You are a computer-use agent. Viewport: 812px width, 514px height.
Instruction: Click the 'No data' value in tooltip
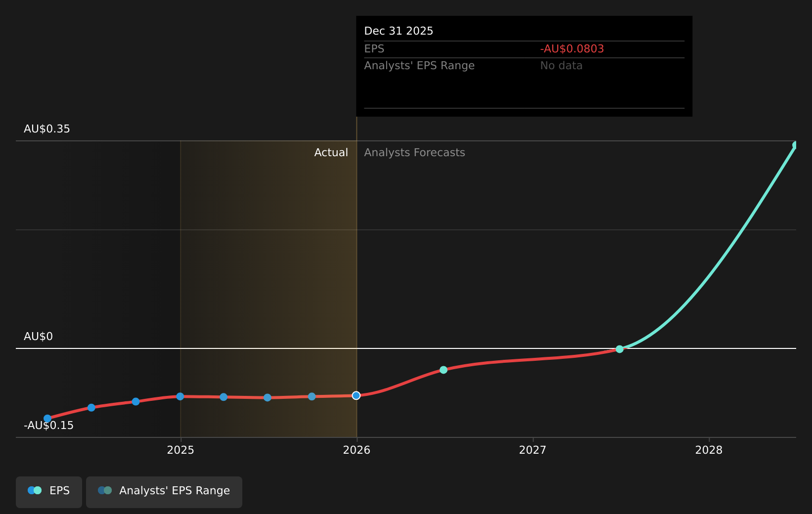click(x=561, y=66)
